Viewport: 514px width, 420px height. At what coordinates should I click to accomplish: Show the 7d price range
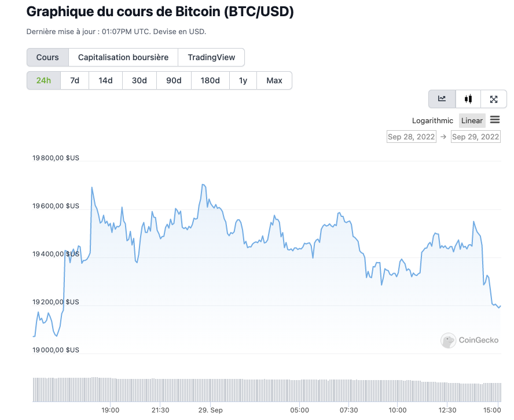pyautogui.click(x=75, y=80)
